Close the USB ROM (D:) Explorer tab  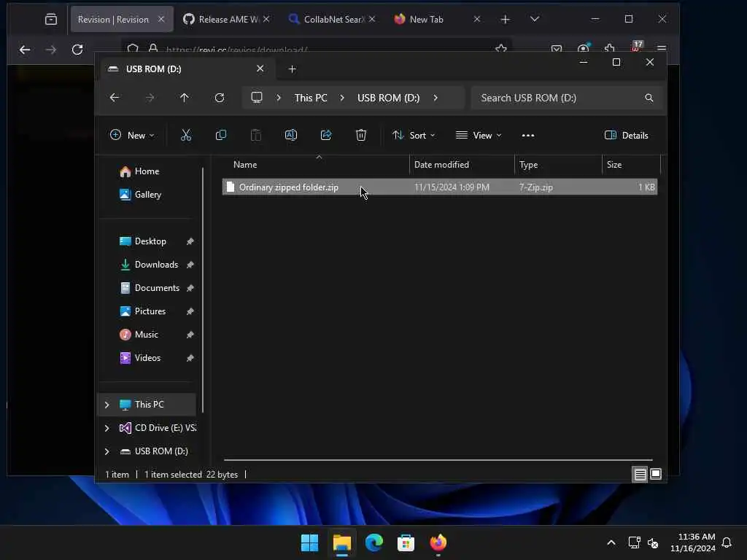click(260, 69)
